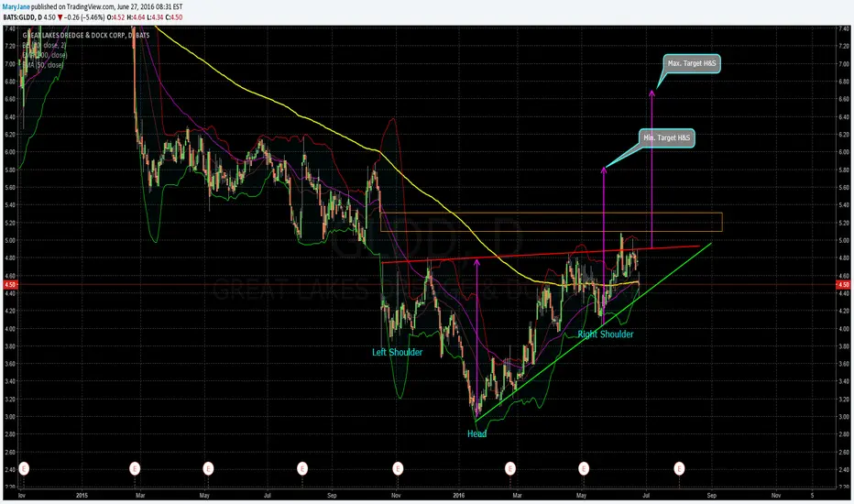854x504 pixels.
Task: Select the Max. Target H&S callout
Action: (692, 64)
